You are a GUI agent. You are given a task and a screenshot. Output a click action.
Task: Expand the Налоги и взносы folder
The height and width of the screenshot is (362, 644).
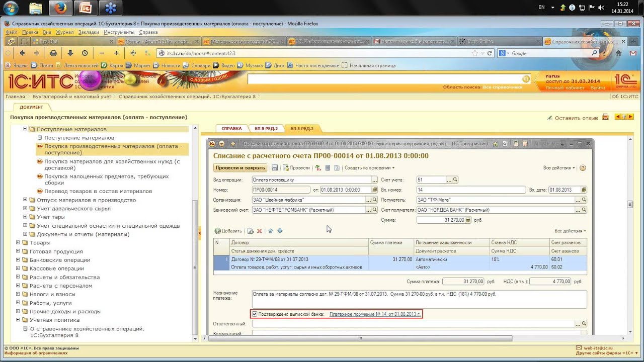(x=18, y=294)
